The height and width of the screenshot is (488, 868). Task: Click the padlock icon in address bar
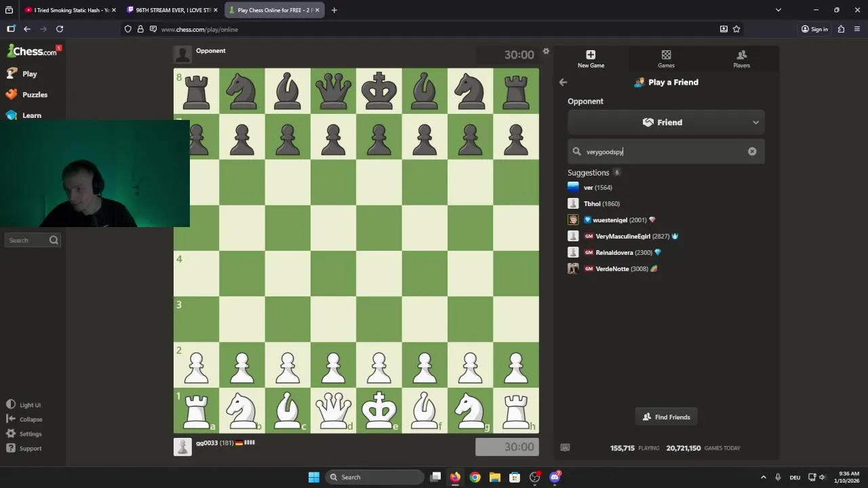pyautogui.click(x=140, y=29)
